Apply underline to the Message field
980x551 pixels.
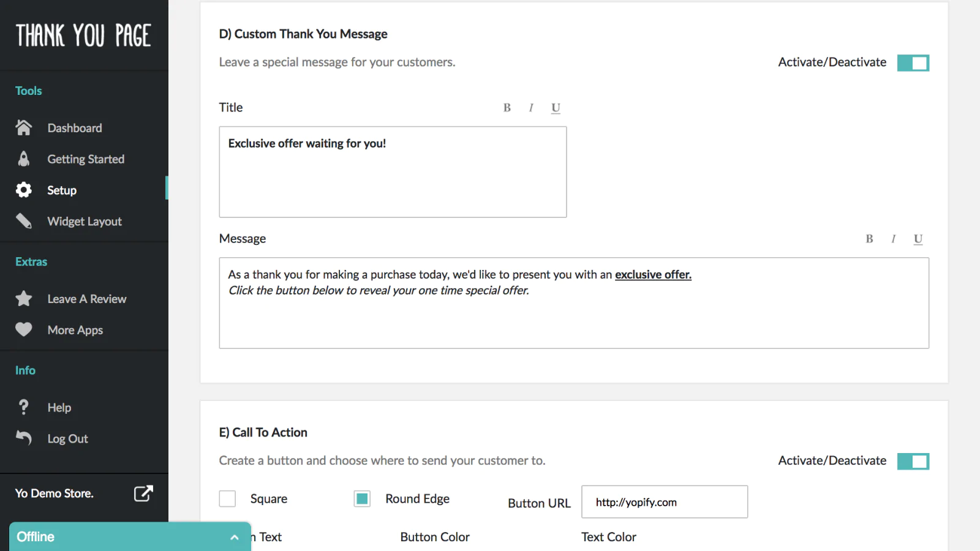(x=918, y=239)
